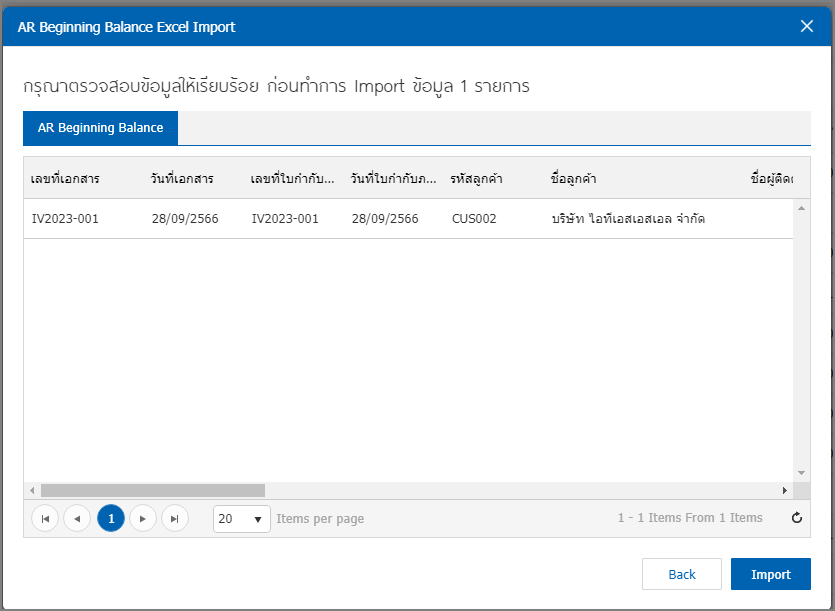Sort by the ชื่อลูกค้า column header

[573, 178]
